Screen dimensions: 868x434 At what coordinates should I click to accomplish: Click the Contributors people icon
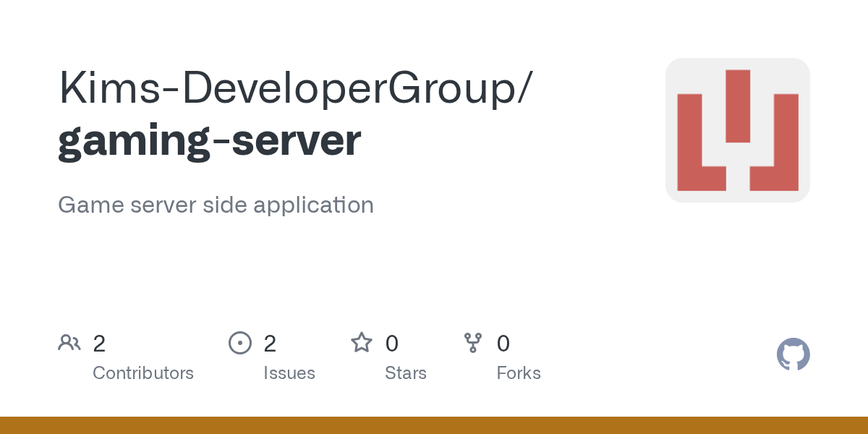[69, 343]
